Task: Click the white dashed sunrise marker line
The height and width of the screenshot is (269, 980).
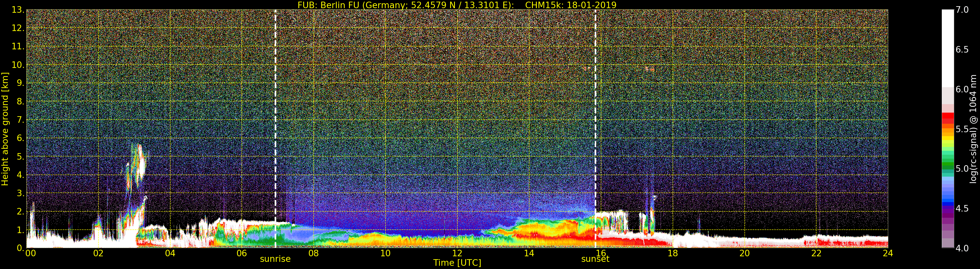Action: pyautogui.click(x=275, y=129)
